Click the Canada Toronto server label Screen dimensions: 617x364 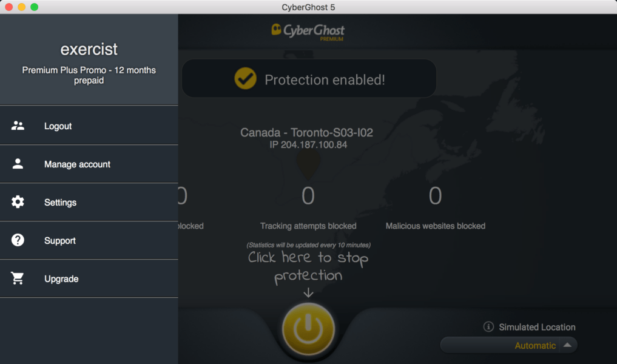coord(306,132)
